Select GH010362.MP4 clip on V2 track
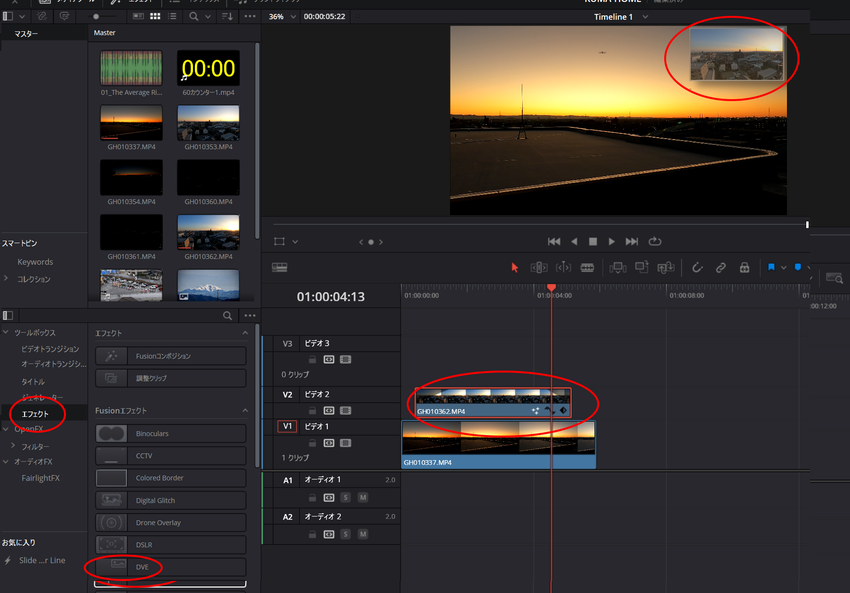Image resolution: width=850 pixels, height=593 pixels. 492,403
